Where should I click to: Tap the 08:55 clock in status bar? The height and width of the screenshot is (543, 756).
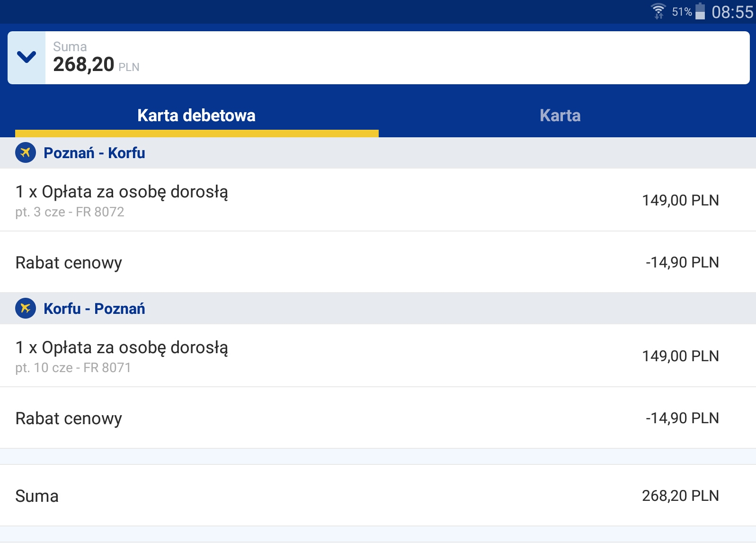coord(732,12)
